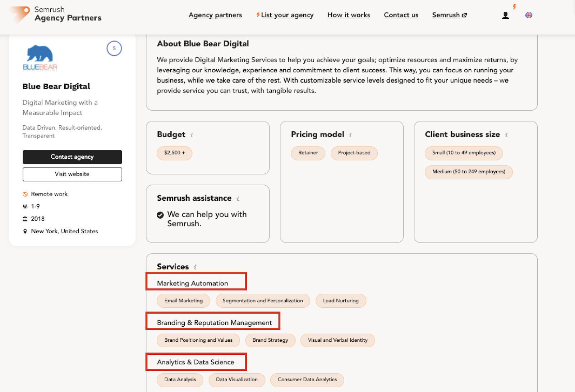
Task: Click the UK flag language selector
Action: (529, 15)
